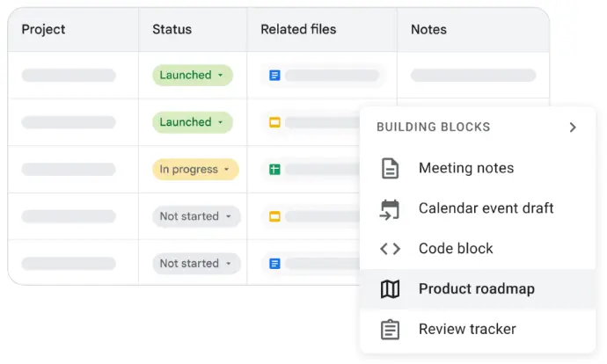Click the Review tracker clipboard icon
The height and width of the screenshot is (364, 607).
pyautogui.click(x=390, y=330)
